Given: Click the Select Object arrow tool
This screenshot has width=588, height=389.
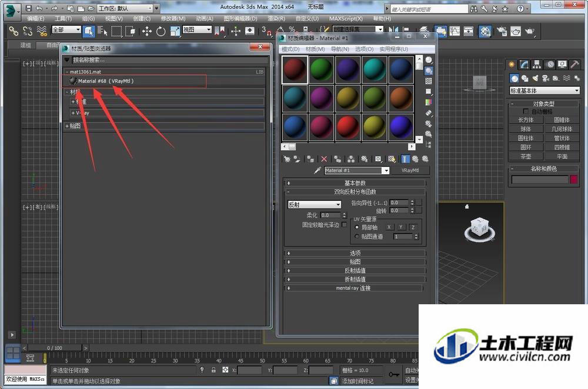Looking at the screenshot, I should [89, 31].
